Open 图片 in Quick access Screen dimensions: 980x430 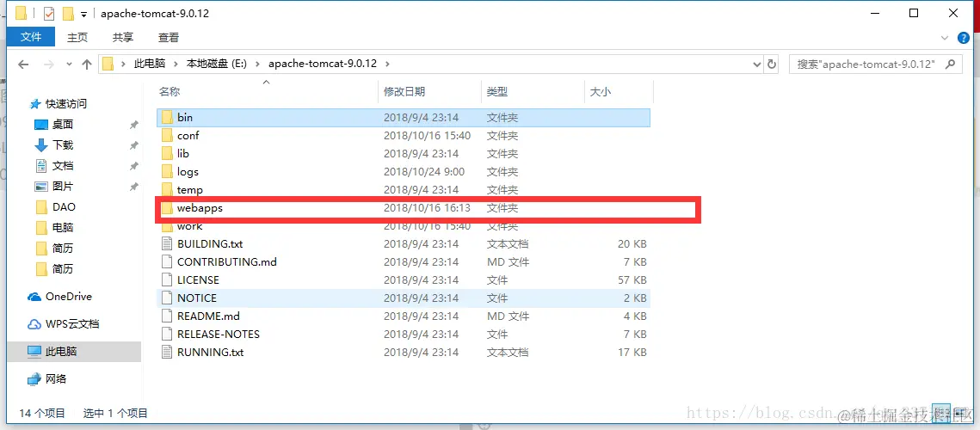point(63,187)
